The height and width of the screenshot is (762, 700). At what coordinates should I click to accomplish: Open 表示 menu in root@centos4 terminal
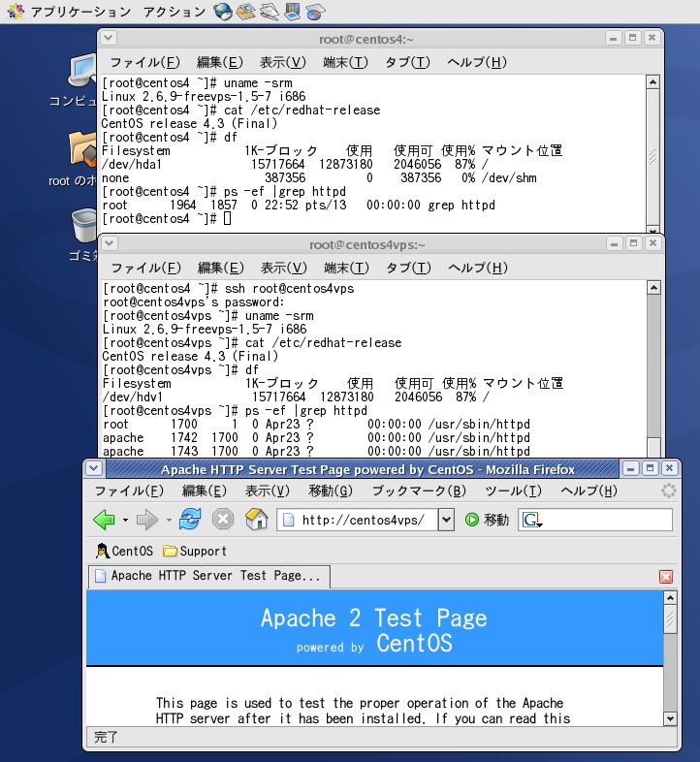(283, 62)
